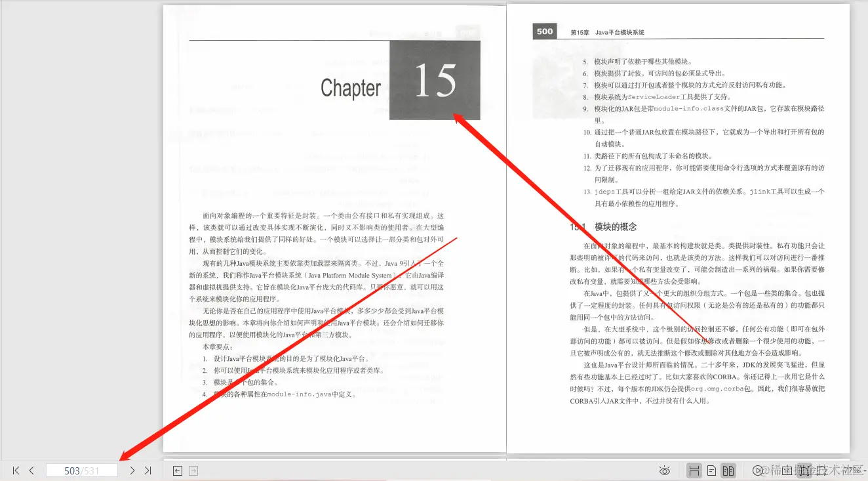Screen dimensions: 868x481
Task: Jump to the last page
Action: click(x=148, y=470)
